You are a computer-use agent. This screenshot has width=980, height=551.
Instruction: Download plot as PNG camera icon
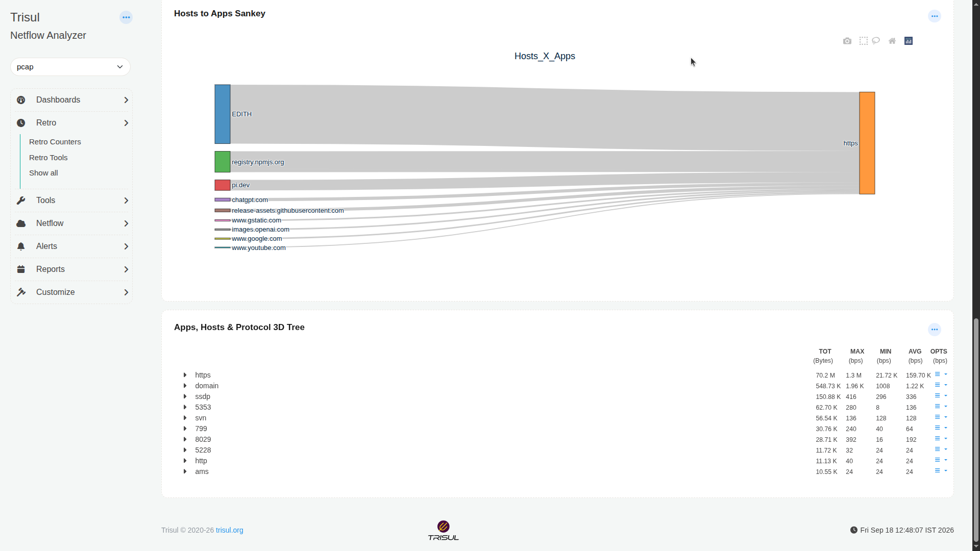pos(847,41)
